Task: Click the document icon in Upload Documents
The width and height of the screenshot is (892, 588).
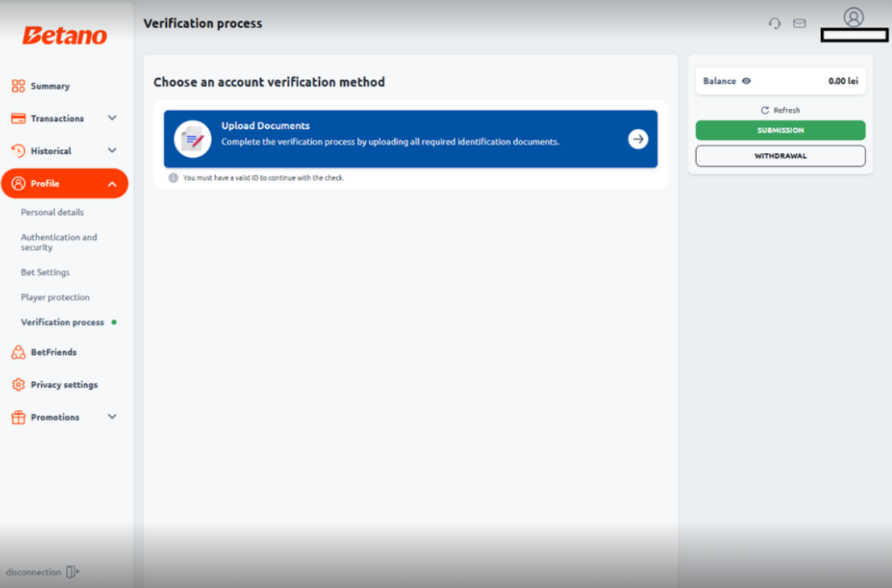Action: (193, 139)
